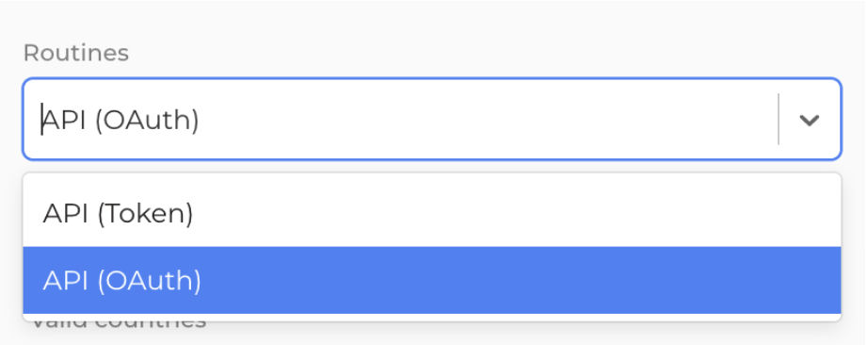Collapse the Routines options list
Viewport: 868px width, 345px height.
(x=810, y=120)
